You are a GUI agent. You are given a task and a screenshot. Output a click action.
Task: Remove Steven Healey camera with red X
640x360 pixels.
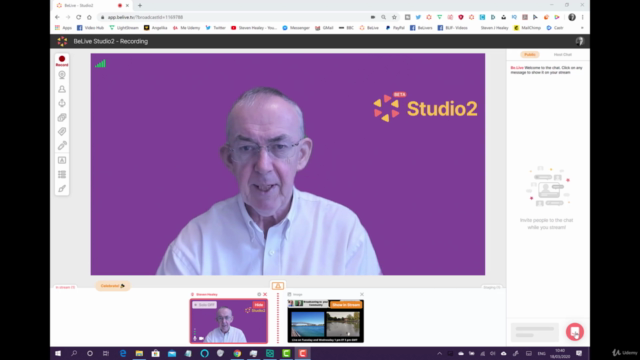[265, 294]
